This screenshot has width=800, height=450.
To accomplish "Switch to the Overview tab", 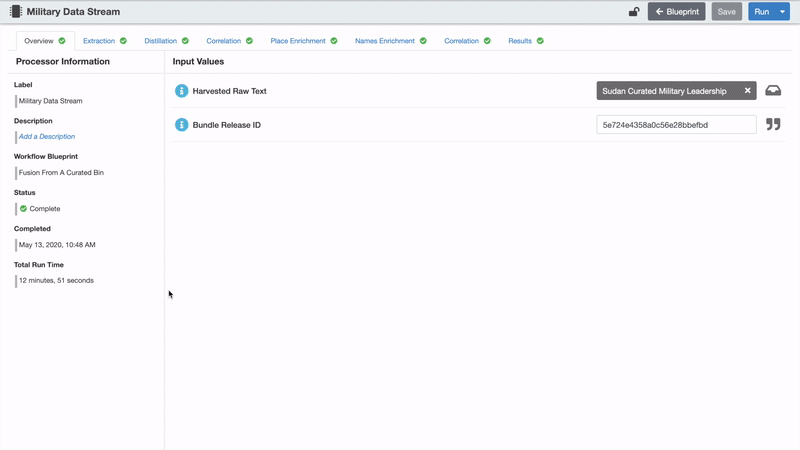I will pos(45,41).
